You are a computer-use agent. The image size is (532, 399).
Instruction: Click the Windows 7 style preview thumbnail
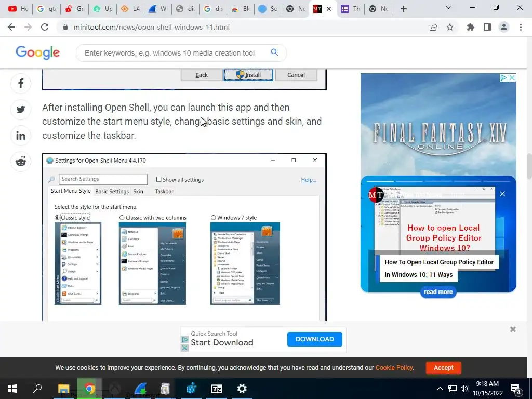click(245, 263)
